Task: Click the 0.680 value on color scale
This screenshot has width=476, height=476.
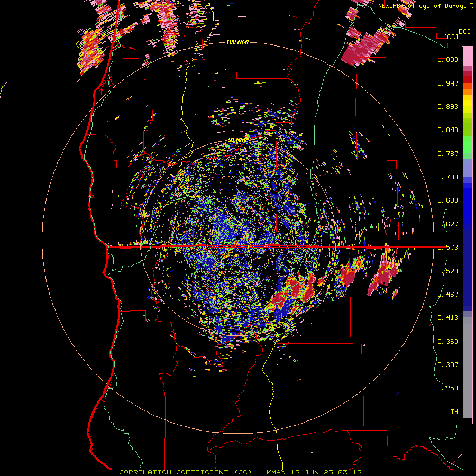Action: point(448,200)
